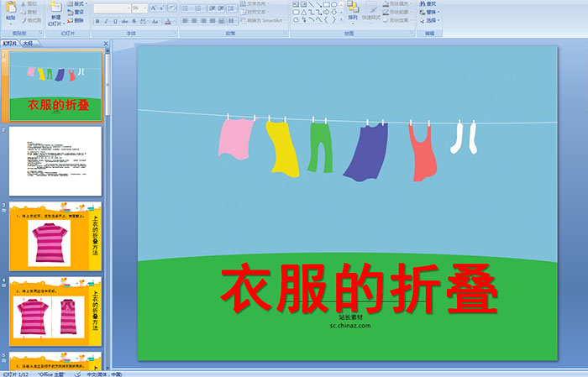Open the Change Case (Aa) dropdown
588x377 pixels.
coord(155,21)
